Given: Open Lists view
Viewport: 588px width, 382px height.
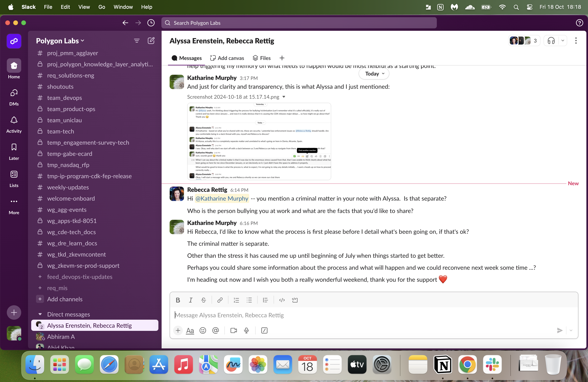Looking at the screenshot, I should tap(14, 179).
